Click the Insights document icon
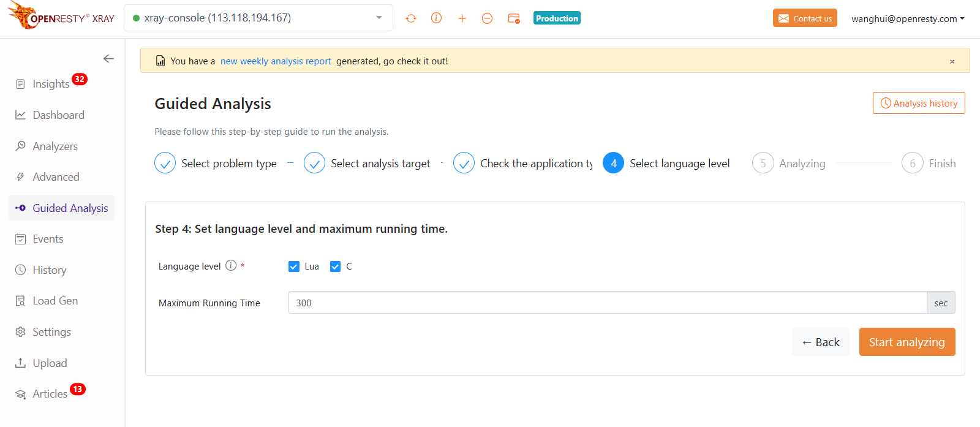The image size is (980, 427). pos(20,84)
